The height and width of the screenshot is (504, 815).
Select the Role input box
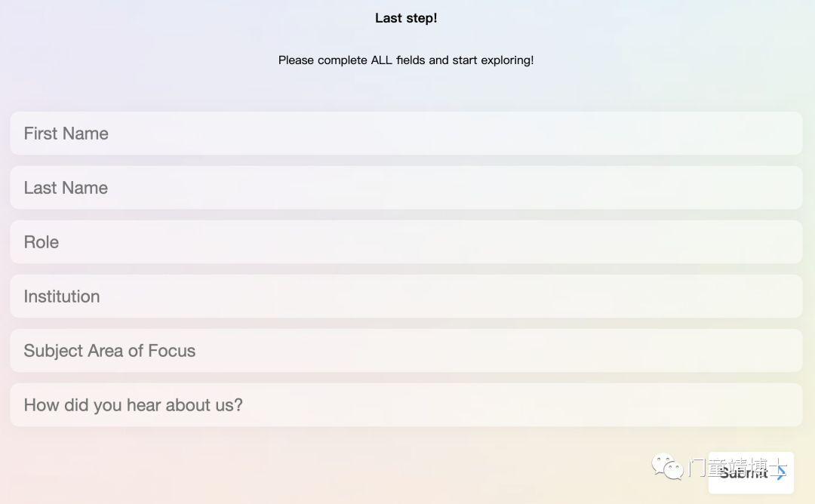click(407, 242)
